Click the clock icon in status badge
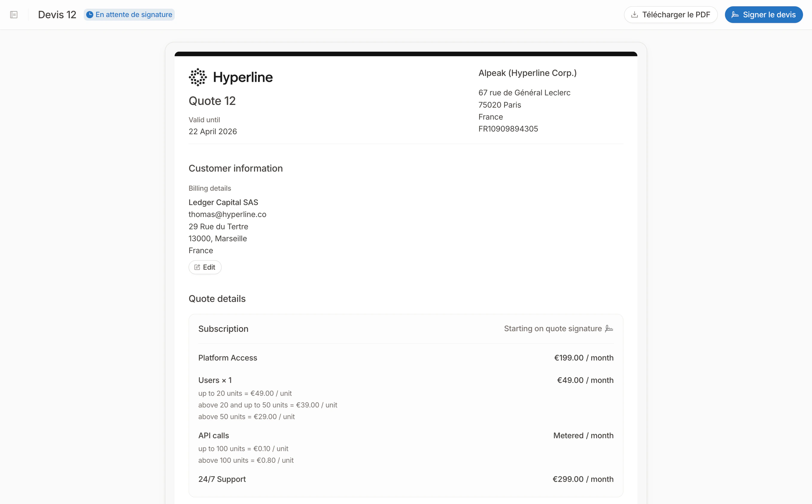 (x=90, y=15)
